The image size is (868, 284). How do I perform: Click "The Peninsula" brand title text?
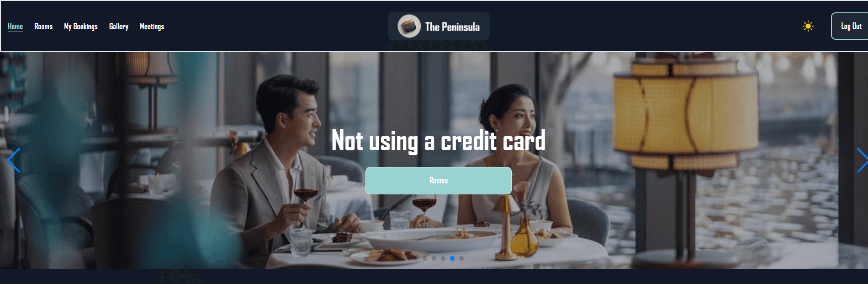pos(452,27)
